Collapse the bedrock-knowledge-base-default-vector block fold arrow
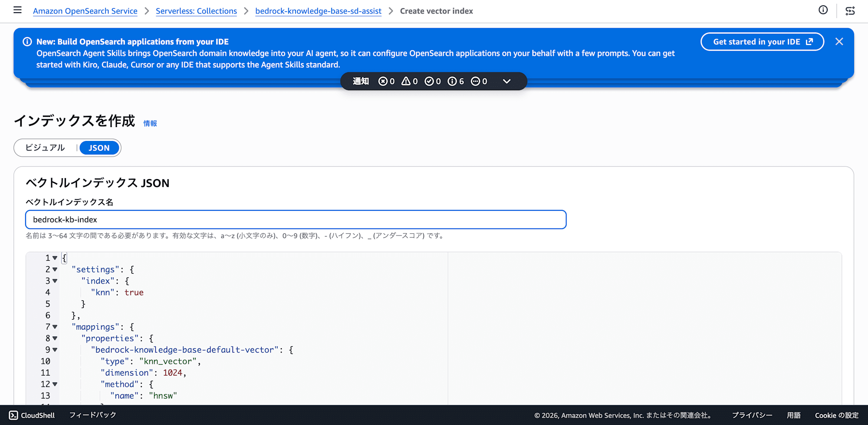The image size is (868, 425). 55,350
